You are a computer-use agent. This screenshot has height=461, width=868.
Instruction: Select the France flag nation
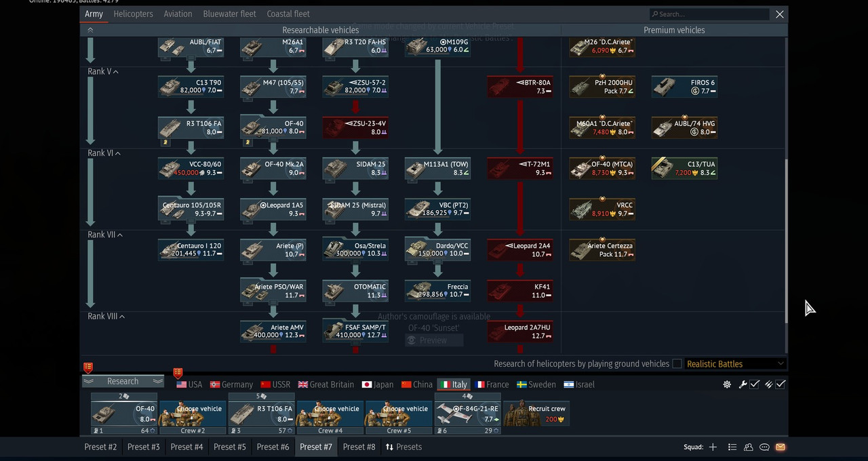tap(492, 384)
